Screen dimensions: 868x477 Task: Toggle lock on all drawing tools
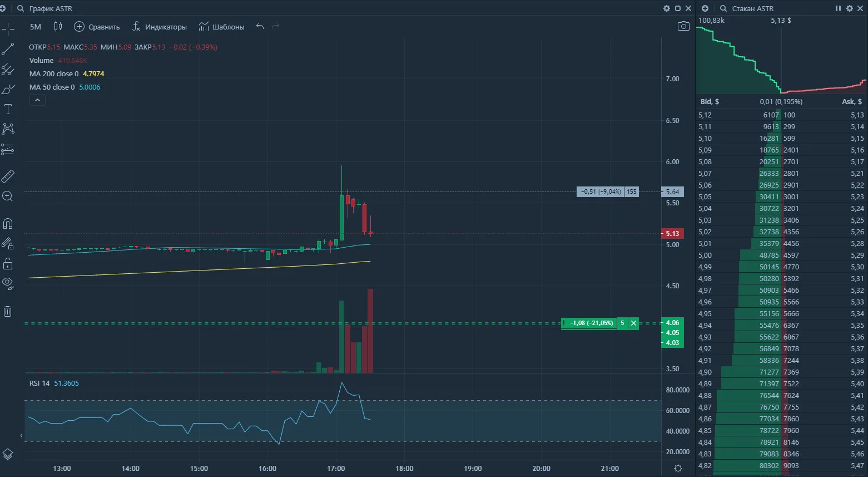pos(8,263)
